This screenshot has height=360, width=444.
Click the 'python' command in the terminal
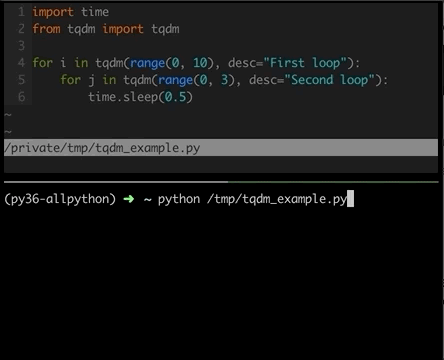179,200
